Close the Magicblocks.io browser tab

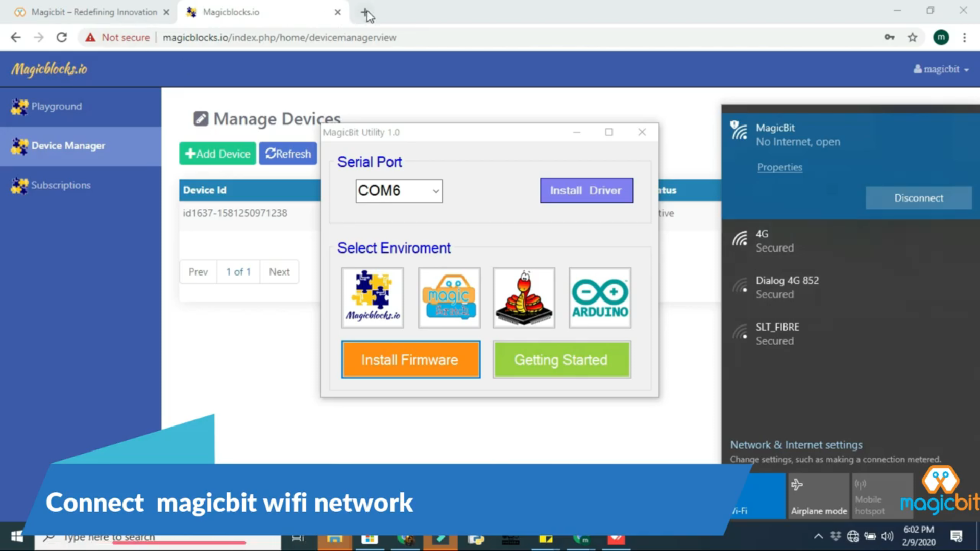pyautogui.click(x=337, y=12)
